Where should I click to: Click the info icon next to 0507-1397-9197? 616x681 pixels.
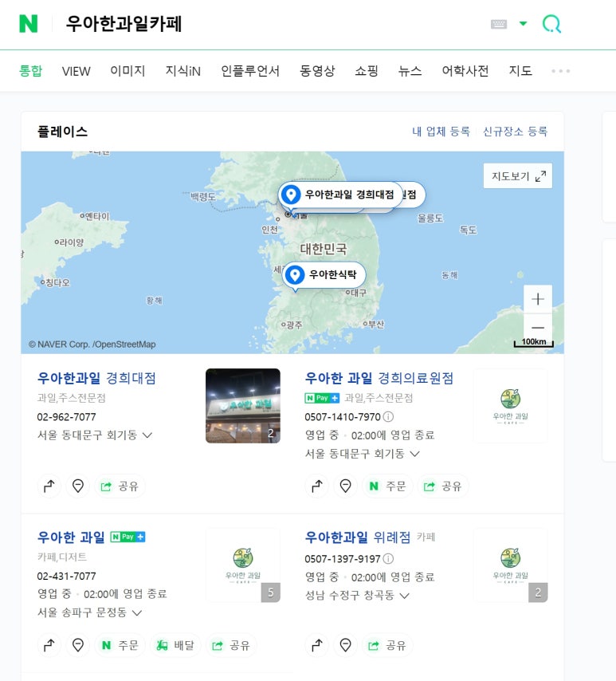pos(389,558)
